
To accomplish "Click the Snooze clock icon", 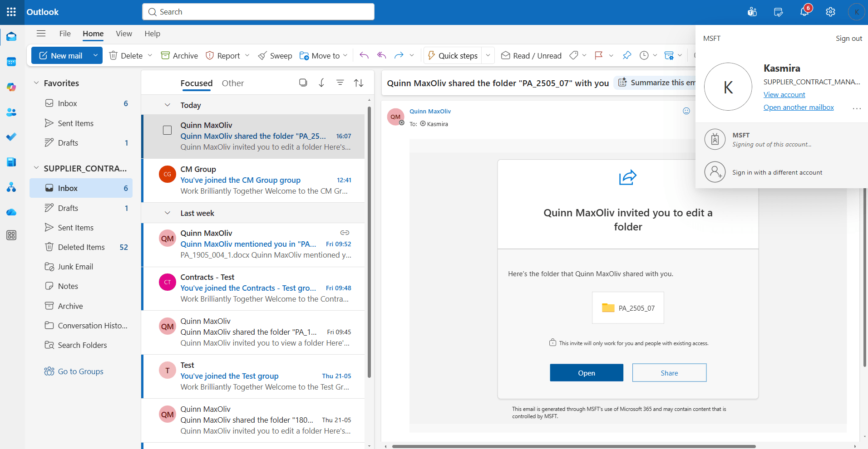I will (644, 55).
